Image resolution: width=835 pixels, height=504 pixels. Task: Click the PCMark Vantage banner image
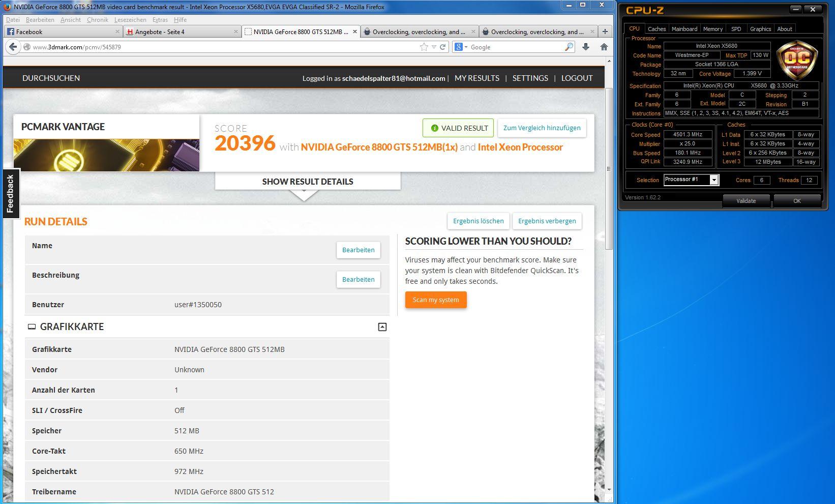coord(106,155)
